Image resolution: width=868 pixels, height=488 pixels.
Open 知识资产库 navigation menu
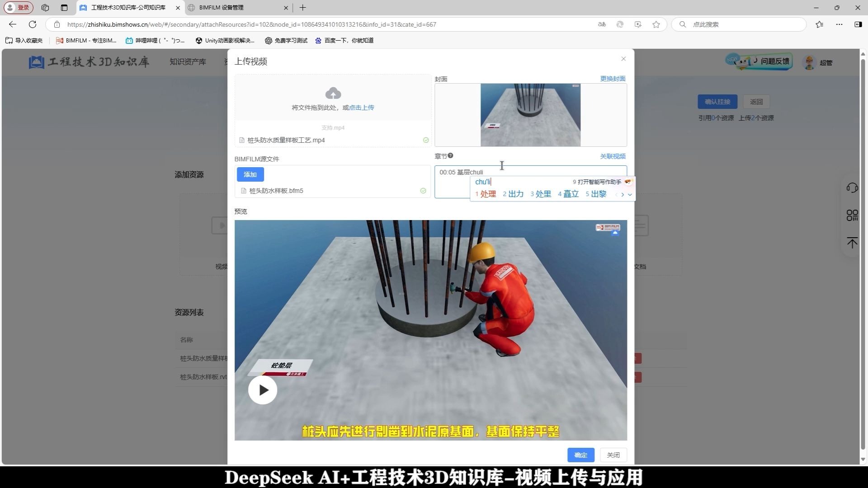188,62
